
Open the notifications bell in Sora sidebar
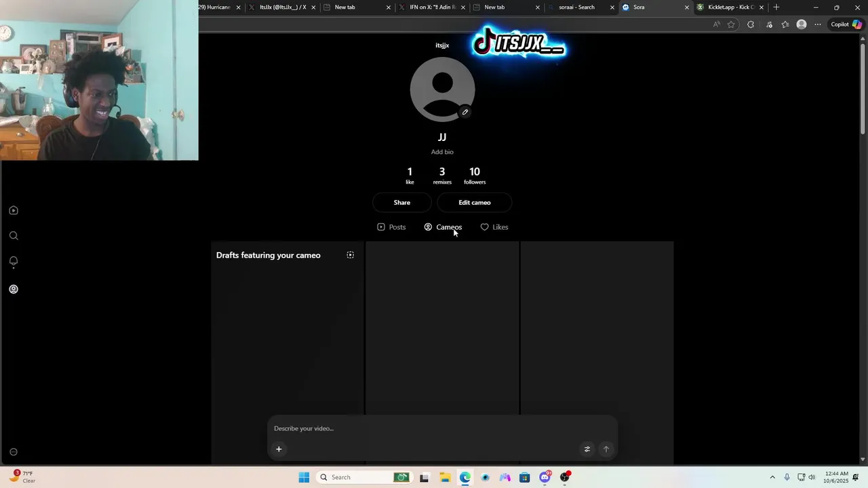[14, 261]
